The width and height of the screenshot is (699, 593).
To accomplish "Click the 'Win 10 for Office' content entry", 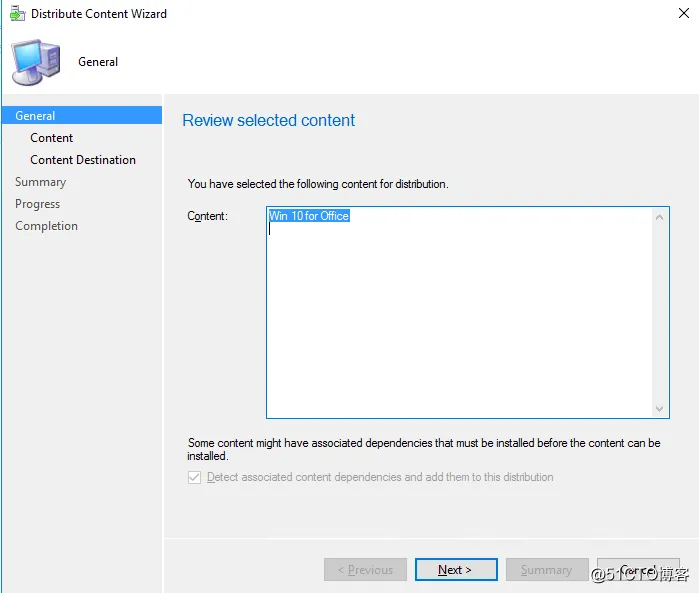I will (309, 216).
